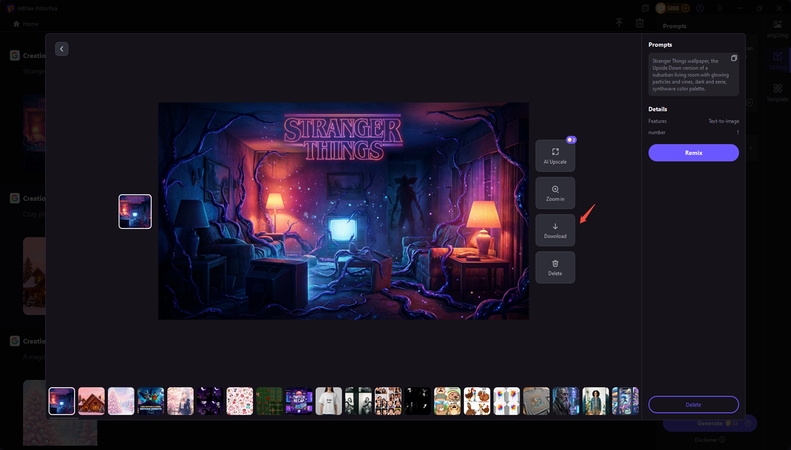
Task: Click the Disclaimer link at the bottom right
Action: point(708,440)
